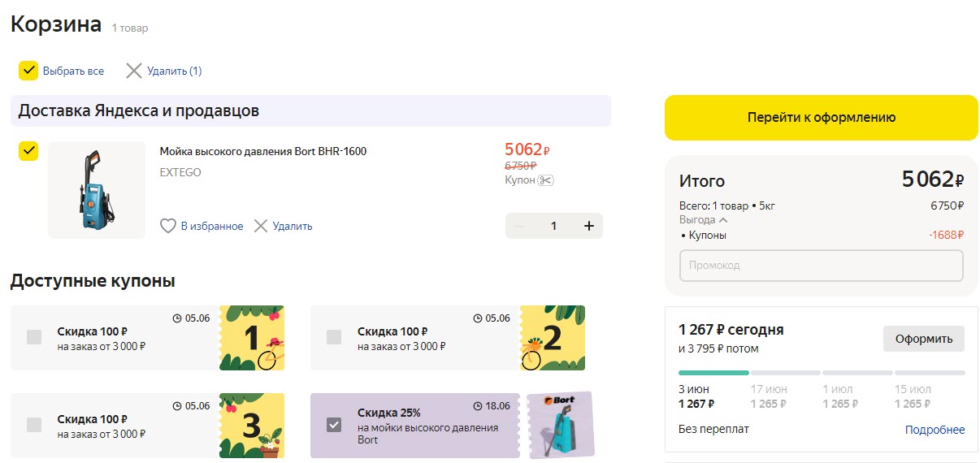The image size is (980, 463).
Task: Click the X icon next to product Удалить
Action: tap(261, 226)
